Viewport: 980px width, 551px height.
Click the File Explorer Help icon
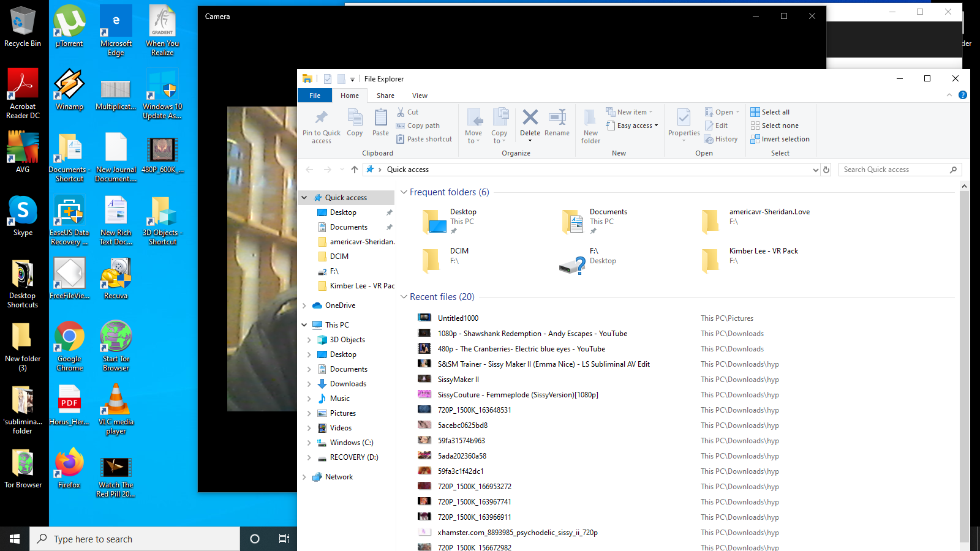(962, 95)
